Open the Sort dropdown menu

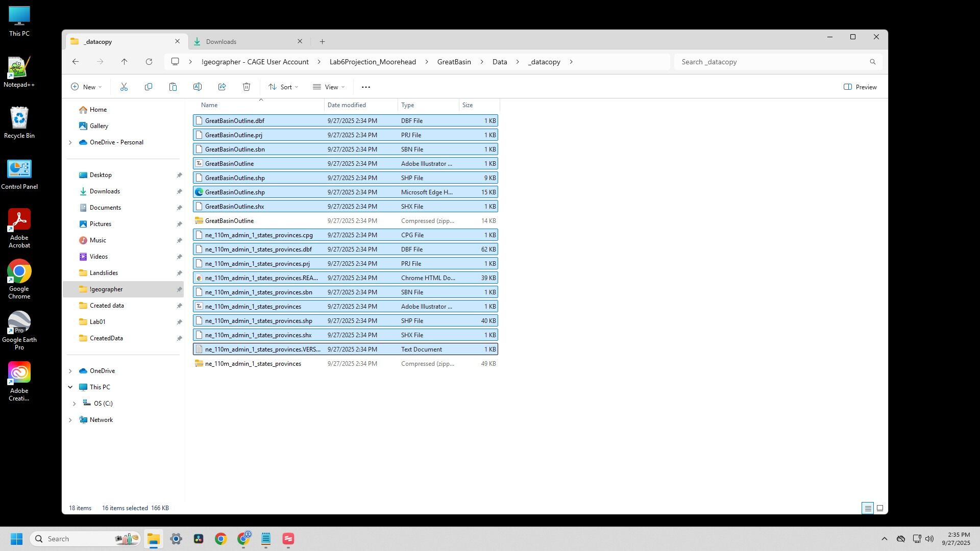pyautogui.click(x=283, y=87)
